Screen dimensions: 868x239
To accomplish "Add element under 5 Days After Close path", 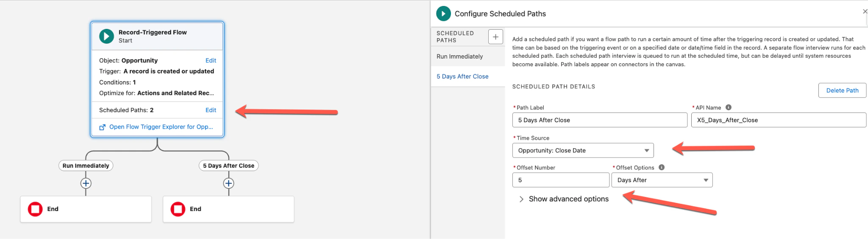I will (228, 183).
